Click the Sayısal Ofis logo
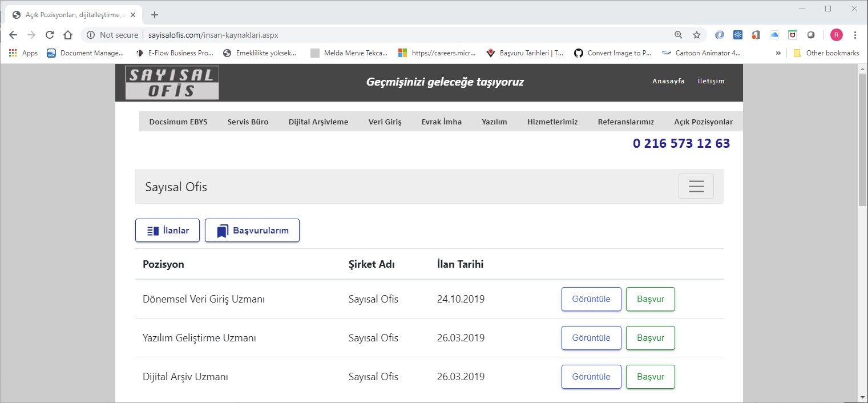 [172, 83]
